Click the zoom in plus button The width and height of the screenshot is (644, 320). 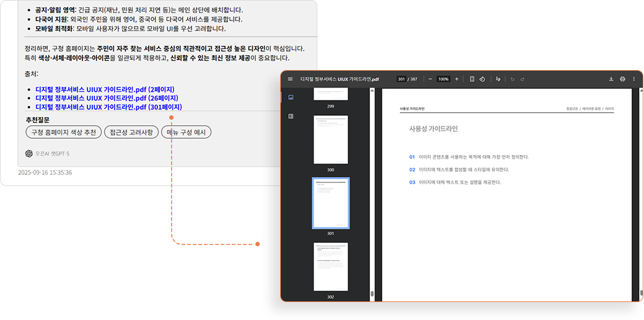click(x=457, y=79)
